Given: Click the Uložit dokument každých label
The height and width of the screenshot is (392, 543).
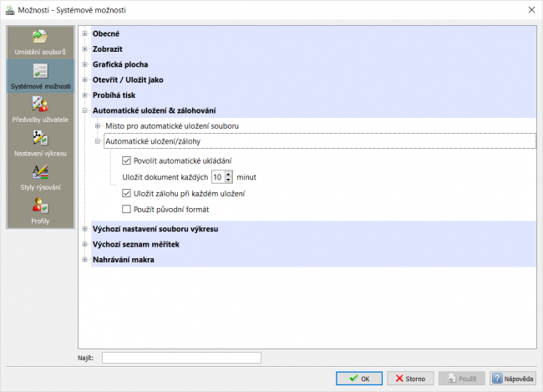Looking at the screenshot, I should pos(165,177).
